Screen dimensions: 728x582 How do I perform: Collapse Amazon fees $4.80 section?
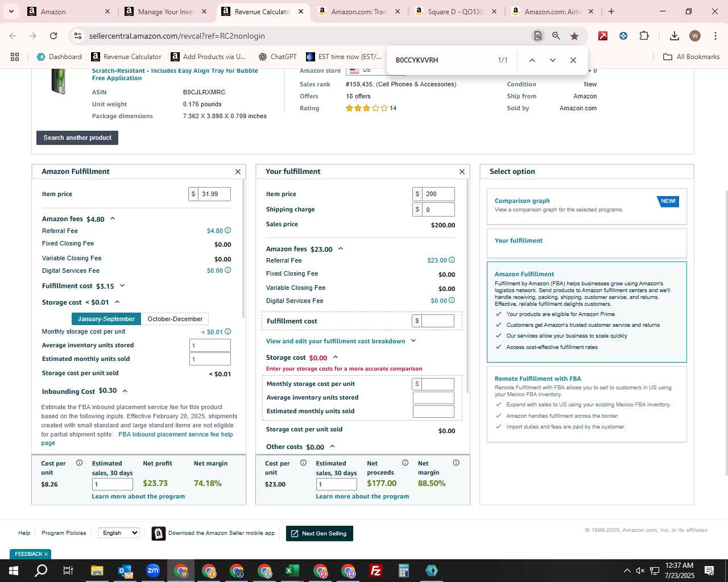[113, 219]
